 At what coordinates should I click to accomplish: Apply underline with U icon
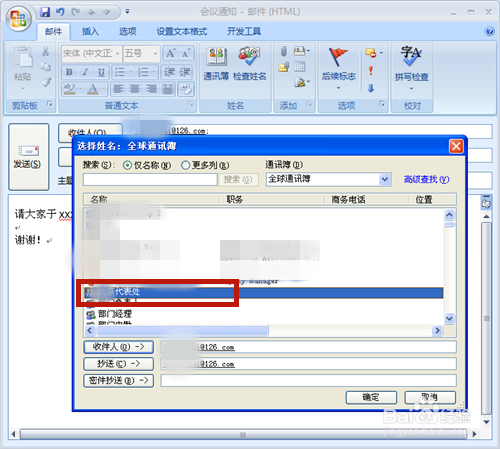click(x=101, y=72)
